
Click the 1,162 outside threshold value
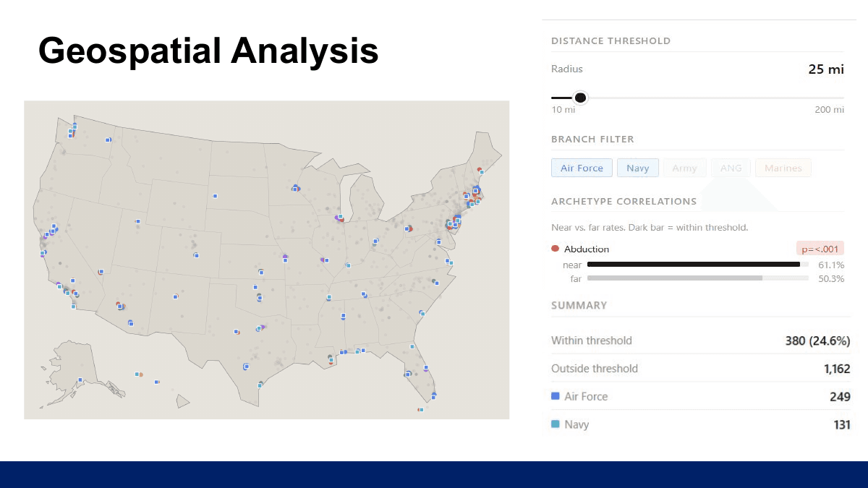[837, 369]
